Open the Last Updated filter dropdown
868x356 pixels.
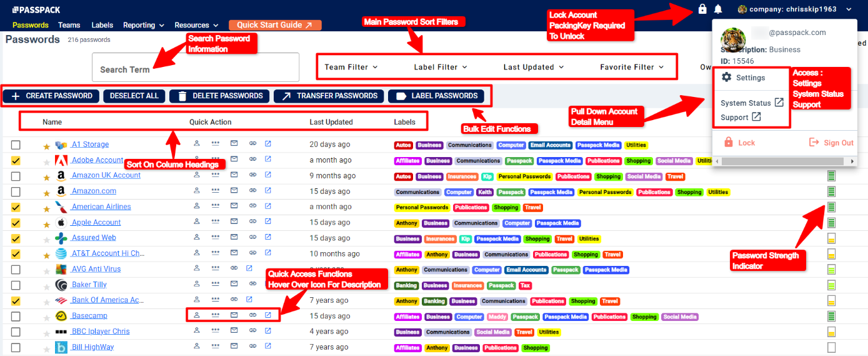coord(534,67)
